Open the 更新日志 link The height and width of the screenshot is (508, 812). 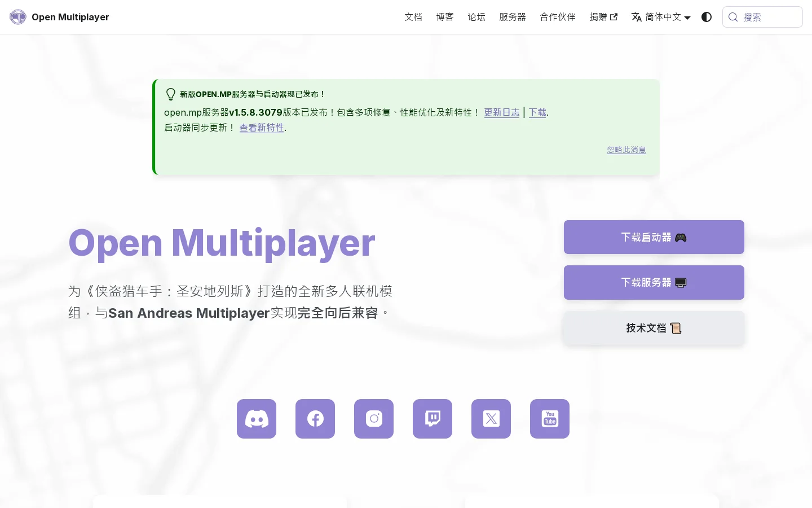tap(502, 112)
